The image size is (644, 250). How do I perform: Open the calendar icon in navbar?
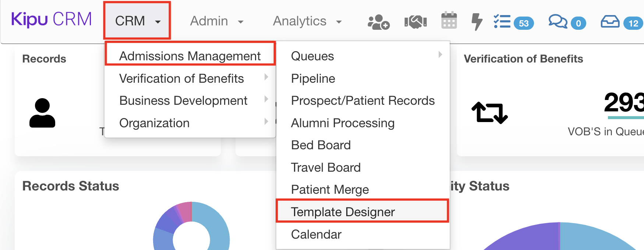(x=449, y=21)
